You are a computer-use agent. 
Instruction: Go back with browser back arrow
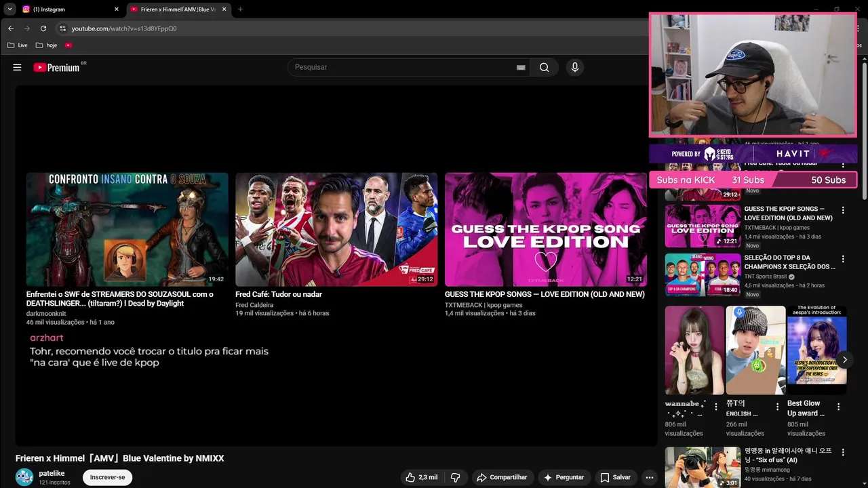(x=10, y=28)
